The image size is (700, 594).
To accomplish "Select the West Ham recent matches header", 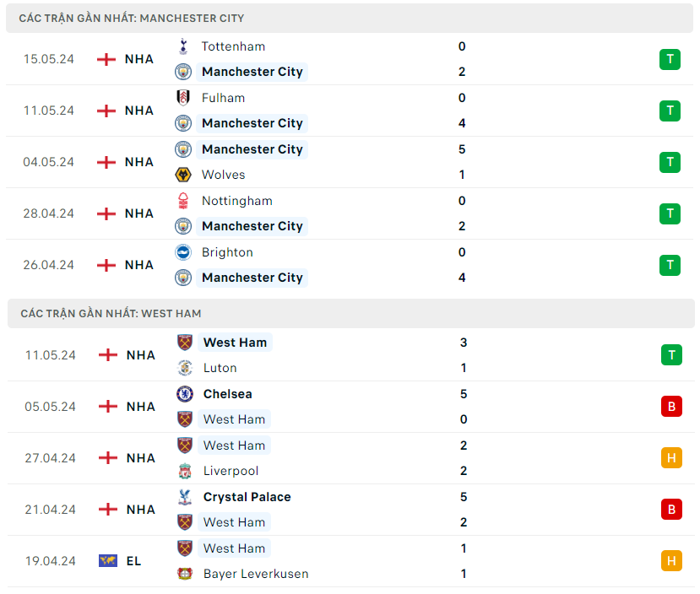I will pyautogui.click(x=111, y=313).
